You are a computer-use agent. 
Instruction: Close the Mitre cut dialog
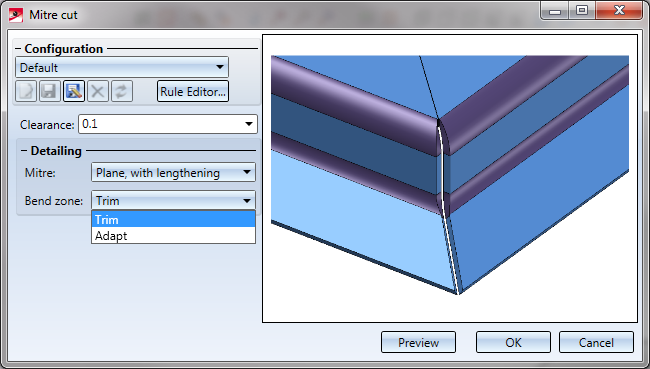click(x=619, y=11)
